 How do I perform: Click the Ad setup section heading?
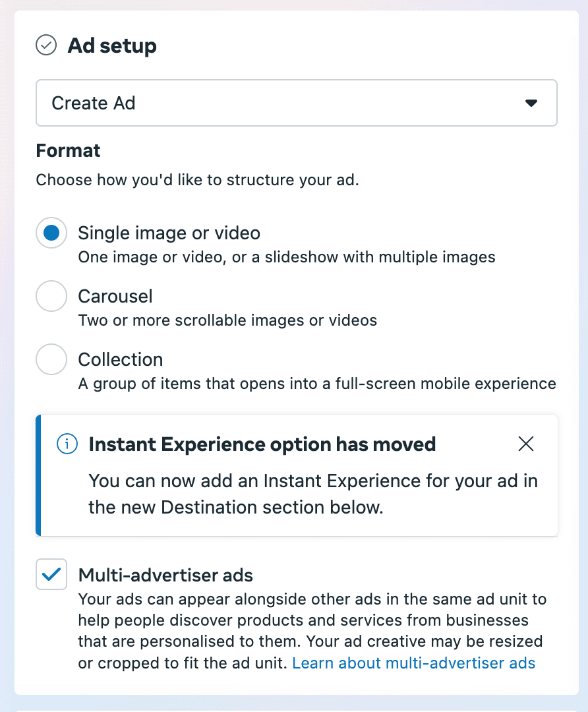click(112, 45)
